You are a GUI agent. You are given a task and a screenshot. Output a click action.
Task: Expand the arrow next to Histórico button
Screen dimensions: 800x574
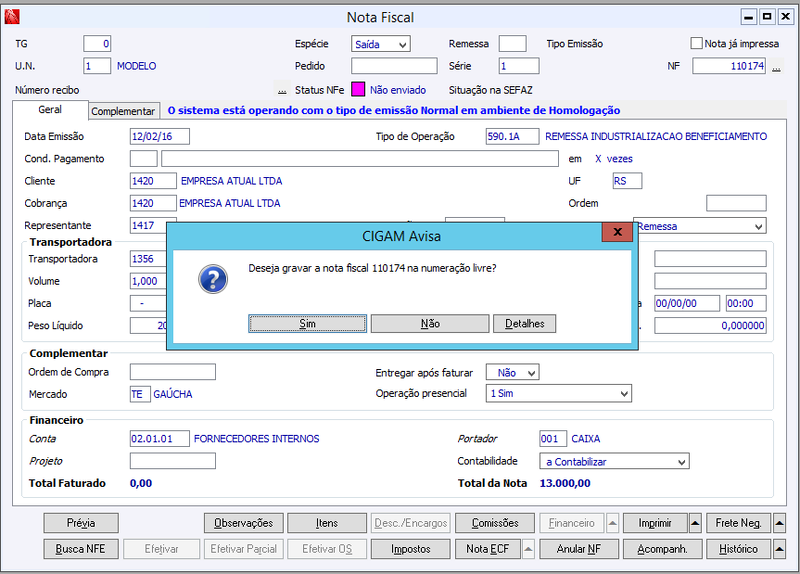pos(779,549)
